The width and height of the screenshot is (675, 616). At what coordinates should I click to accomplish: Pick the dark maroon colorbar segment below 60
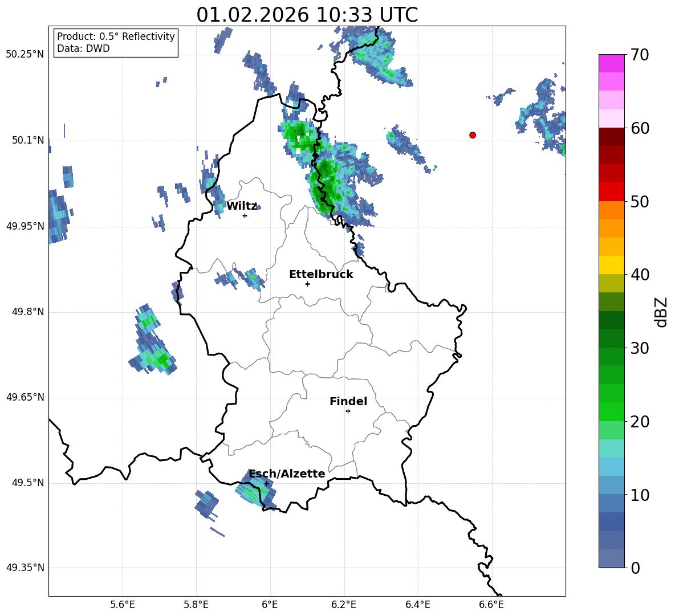611,137
